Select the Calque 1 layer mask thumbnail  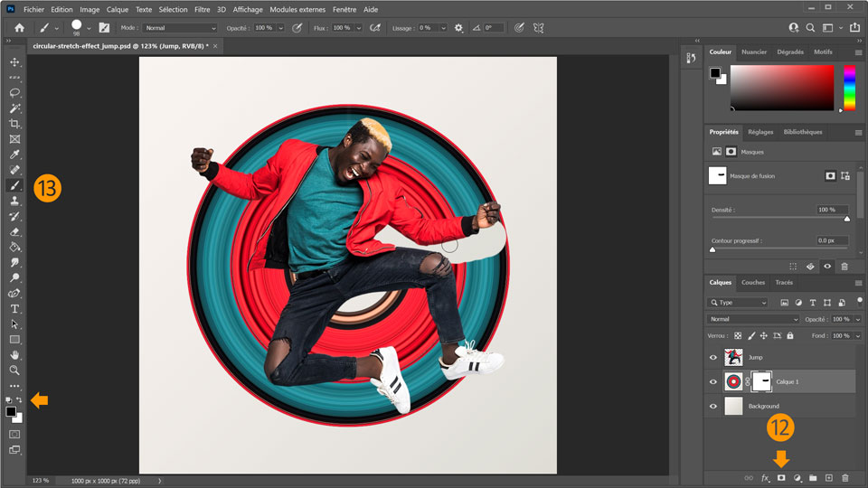[x=761, y=382]
